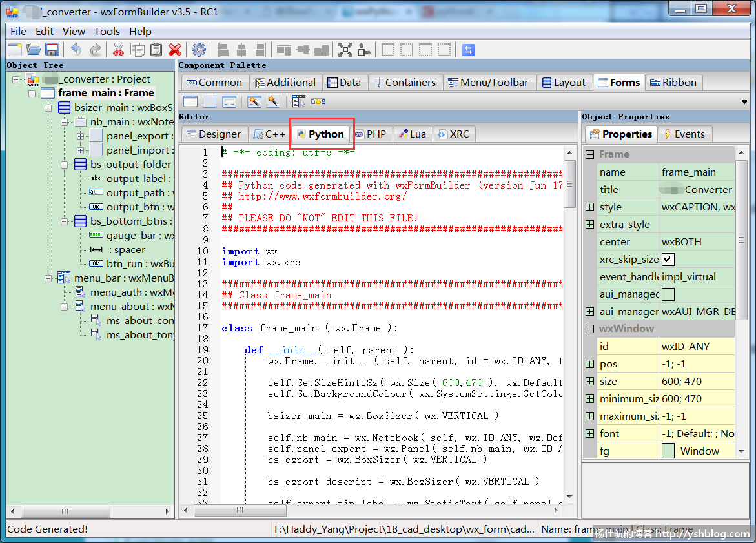Toggle Expand sizer flag icon

point(345,50)
